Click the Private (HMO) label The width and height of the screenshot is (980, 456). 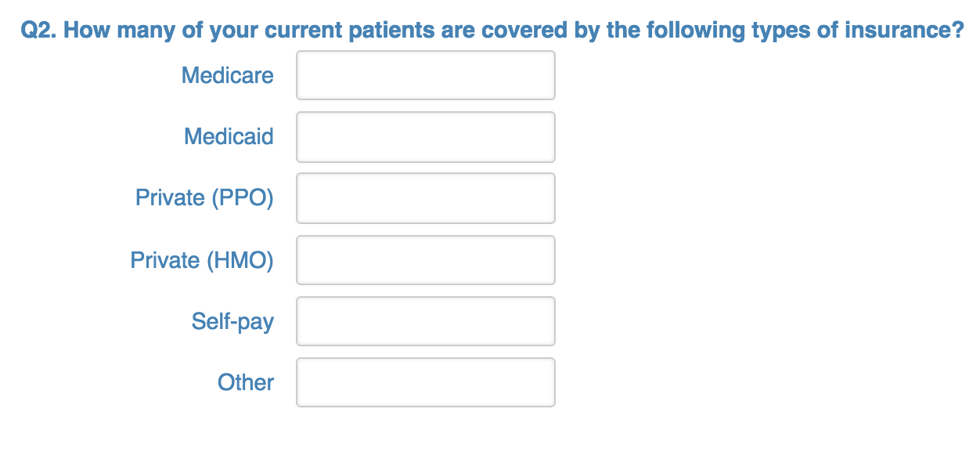tap(202, 259)
